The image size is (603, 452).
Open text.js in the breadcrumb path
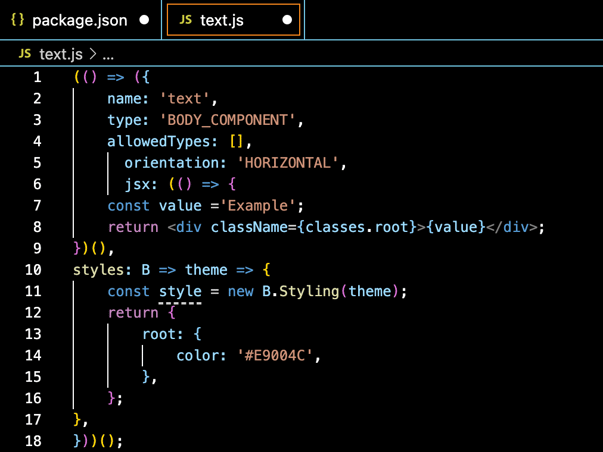tap(60, 54)
